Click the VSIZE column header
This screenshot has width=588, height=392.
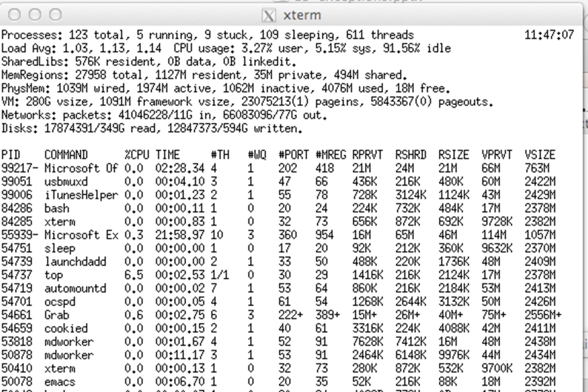pos(540,155)
